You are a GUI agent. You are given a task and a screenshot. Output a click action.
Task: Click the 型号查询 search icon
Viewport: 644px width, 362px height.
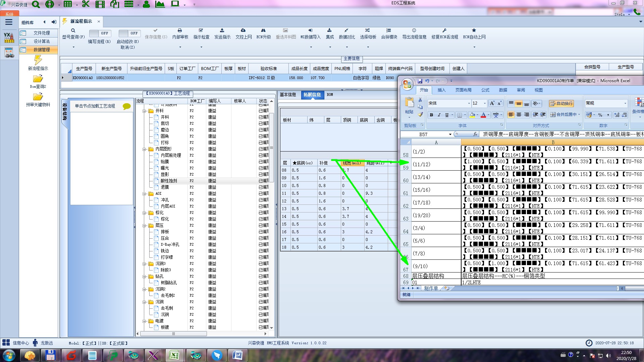click(x=73, y=31)
